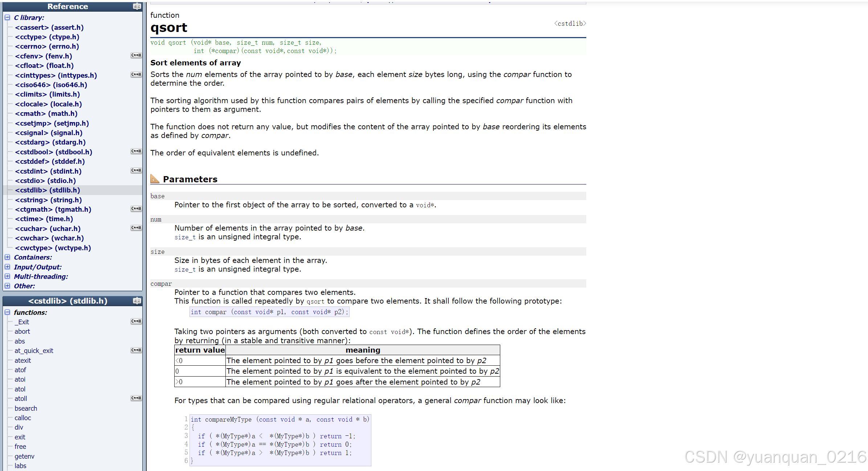Click C++11 badge beside atoll
Image resolution: width=868 pixels, height=471 pixels.
136,398
